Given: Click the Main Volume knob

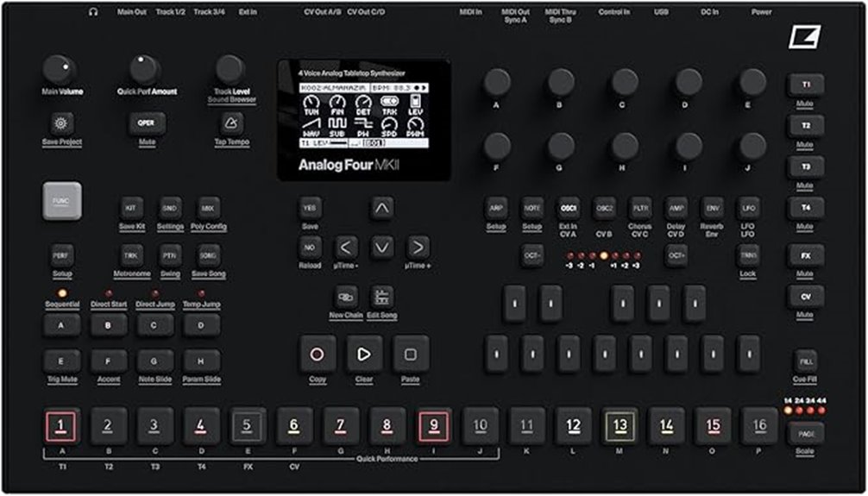Looking at the screenshot, I should point(59,69).
